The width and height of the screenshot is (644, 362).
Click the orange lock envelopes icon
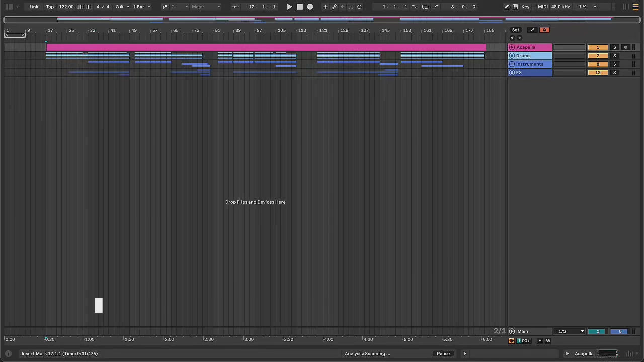tap(544, 30)
